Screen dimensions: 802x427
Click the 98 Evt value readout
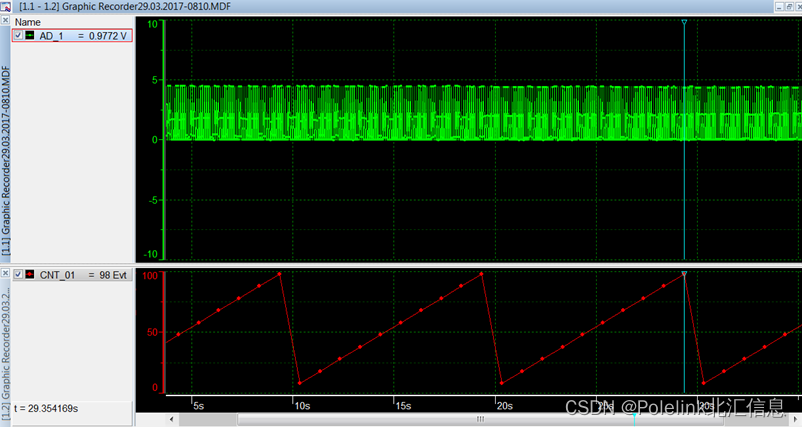point(113,275)
